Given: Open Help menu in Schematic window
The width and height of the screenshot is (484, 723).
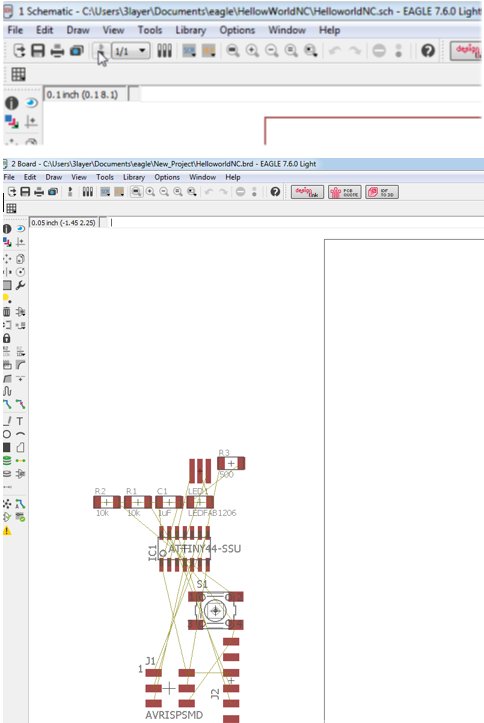Looking at the screenshot, I should tap(330, 30).
